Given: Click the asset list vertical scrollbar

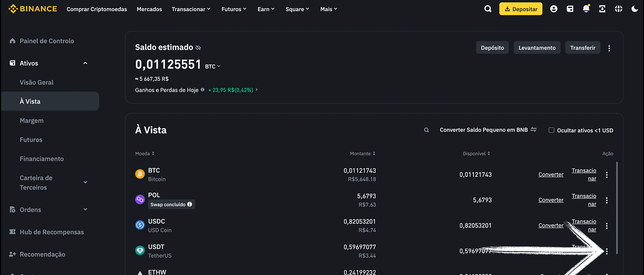Looking at the screenshot, I should click(617, 208).
